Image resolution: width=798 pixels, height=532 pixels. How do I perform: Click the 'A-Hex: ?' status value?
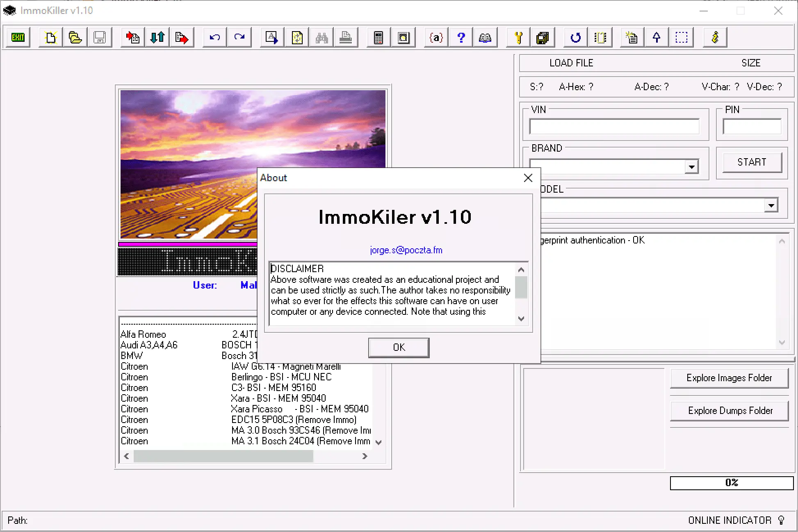click(x=576, y=87)
